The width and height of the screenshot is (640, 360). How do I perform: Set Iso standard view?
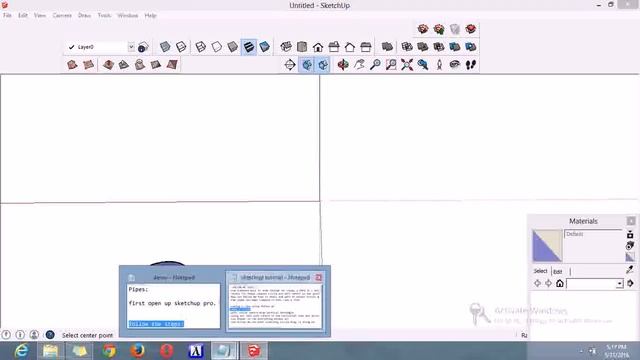286,47
